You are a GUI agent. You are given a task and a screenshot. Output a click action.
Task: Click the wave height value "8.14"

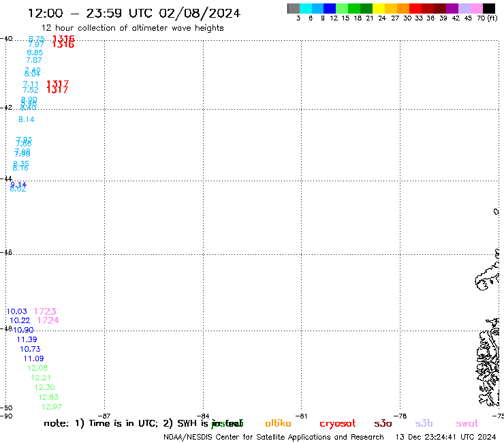click(x=27, y=119)
